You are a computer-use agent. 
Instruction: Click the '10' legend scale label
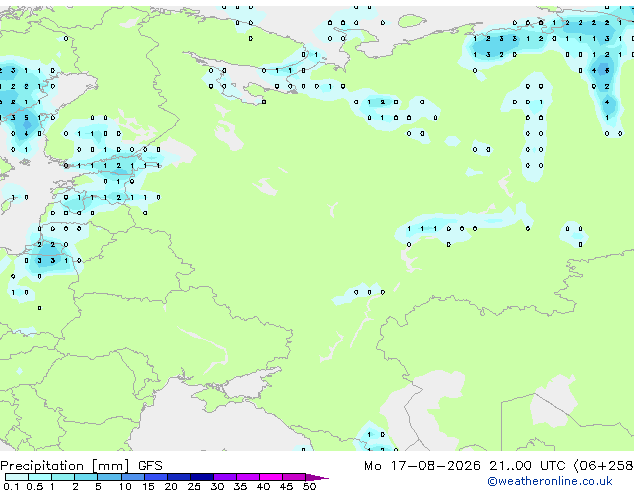tap(125, 486)
